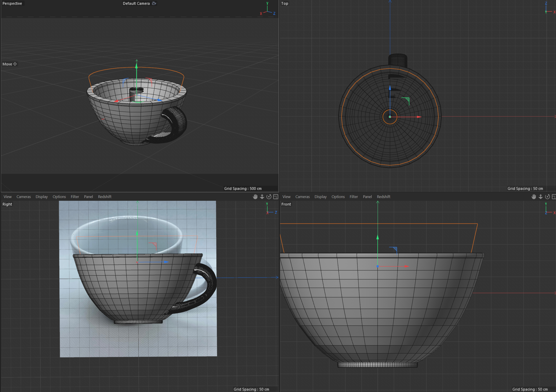Open the Cameras menu in the Front viewport
The height and width of the screenshot is (392, 556).
coord(303,197)
